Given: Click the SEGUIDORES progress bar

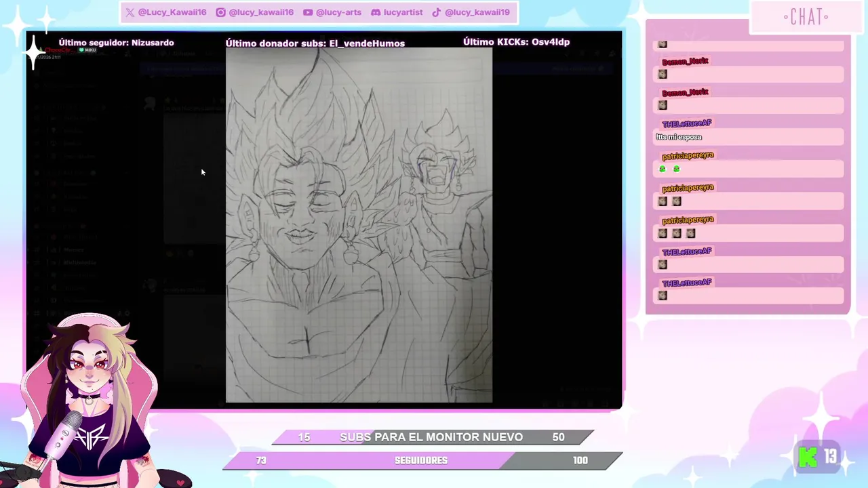Looking at the screenshot, I should [422, 460].
